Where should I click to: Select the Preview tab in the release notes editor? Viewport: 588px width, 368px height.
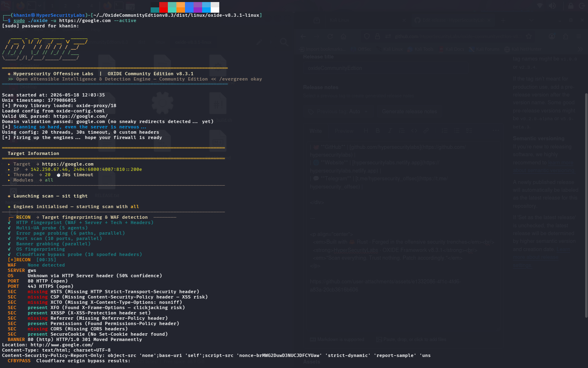(x=343, y=131)
